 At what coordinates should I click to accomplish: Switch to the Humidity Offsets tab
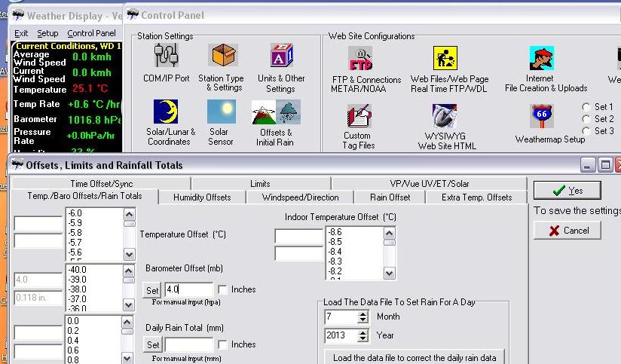[x=202, y=197]
